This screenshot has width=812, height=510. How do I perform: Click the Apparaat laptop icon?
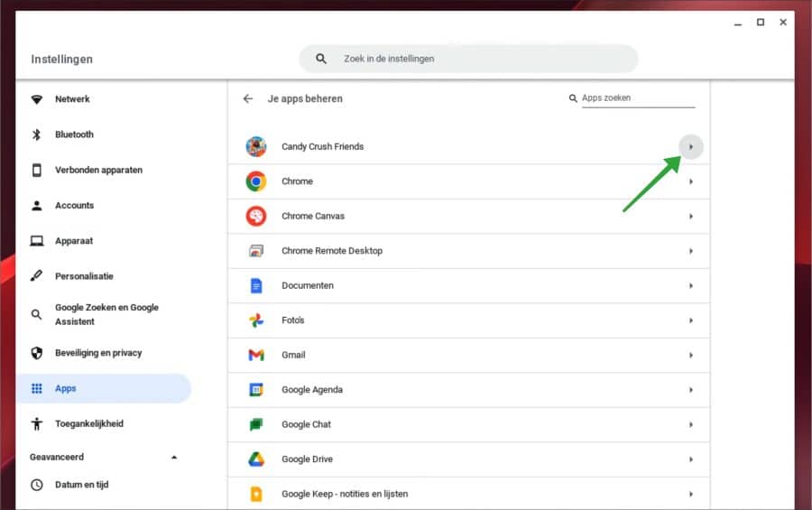(37, 241)
